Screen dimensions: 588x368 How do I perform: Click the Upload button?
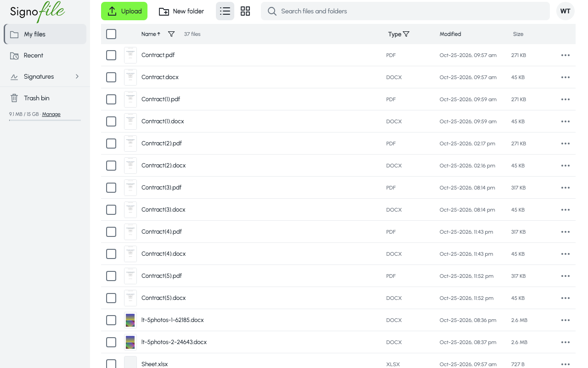(x=124, y=11)
